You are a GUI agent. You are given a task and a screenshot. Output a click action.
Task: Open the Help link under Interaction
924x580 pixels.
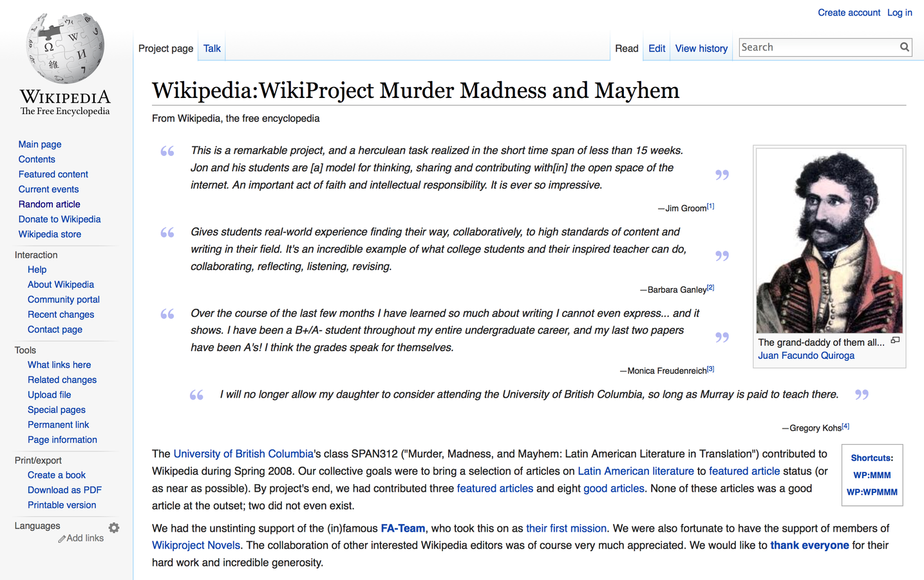click(37, 269)
